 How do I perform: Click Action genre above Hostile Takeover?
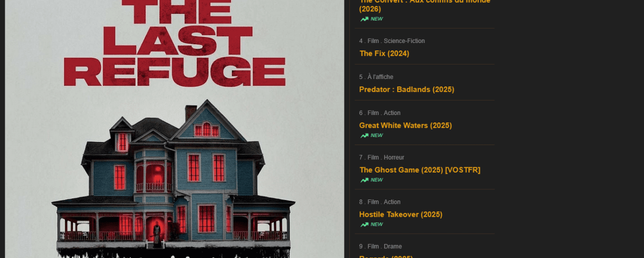point(392,202)
